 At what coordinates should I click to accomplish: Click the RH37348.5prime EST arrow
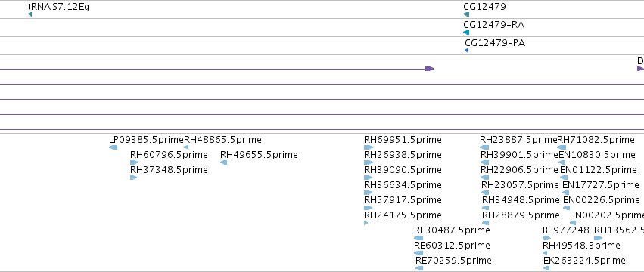[133, 178]
